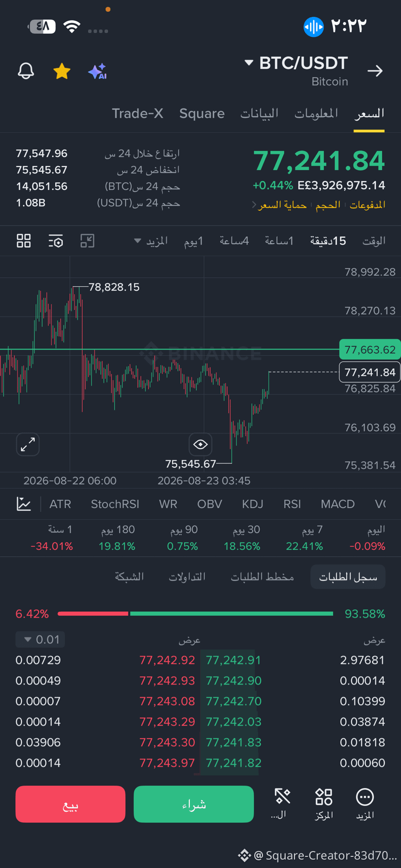The height and width of the screenshot is (868, 401).
Task: Select the سجل الطلبات tab
Action: click(348, 577)
